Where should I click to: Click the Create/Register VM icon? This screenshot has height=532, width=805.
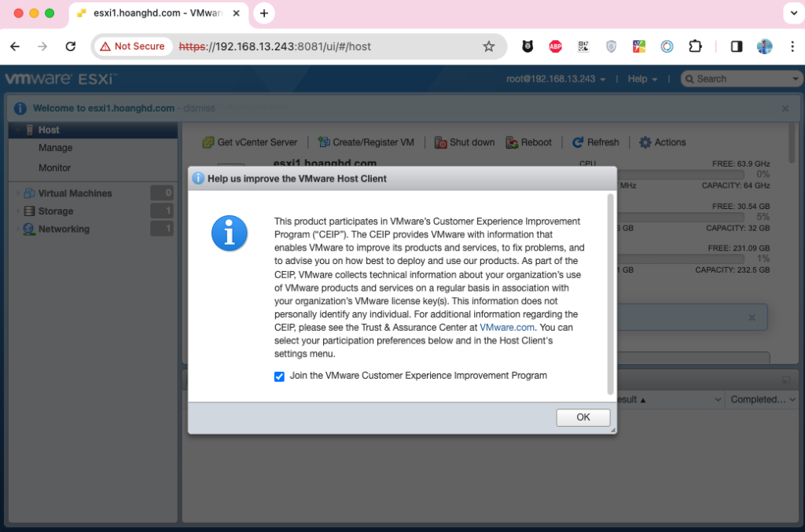(323, 142)
